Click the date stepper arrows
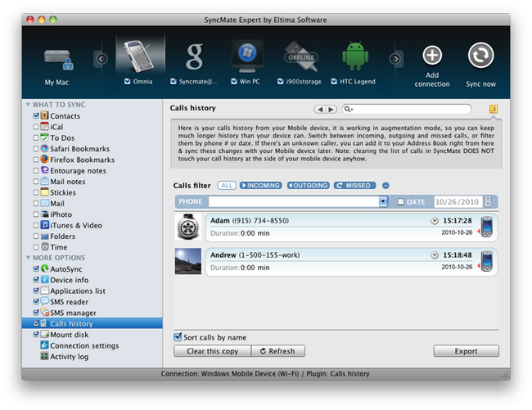 click(488, 201)
